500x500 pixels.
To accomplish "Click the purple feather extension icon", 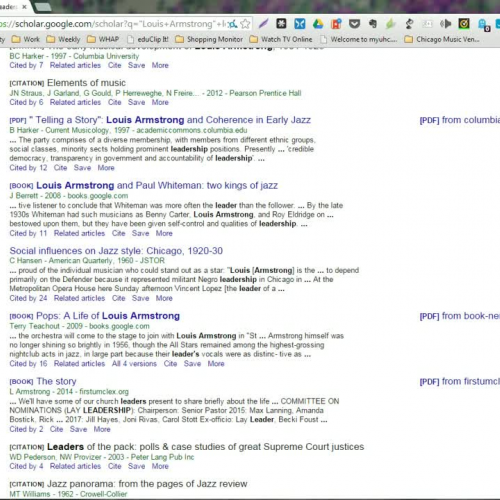I will click(x=263, y=24).
